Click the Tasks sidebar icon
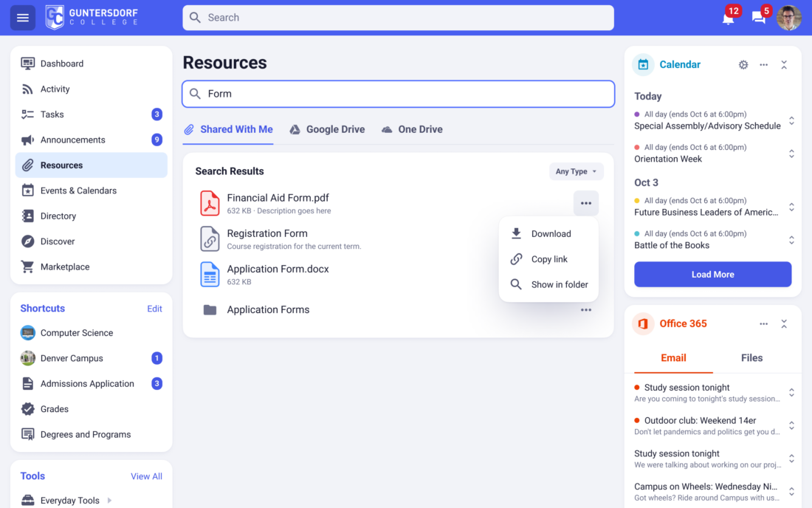The height and width of the screenshot is (508, 812). 27,114
